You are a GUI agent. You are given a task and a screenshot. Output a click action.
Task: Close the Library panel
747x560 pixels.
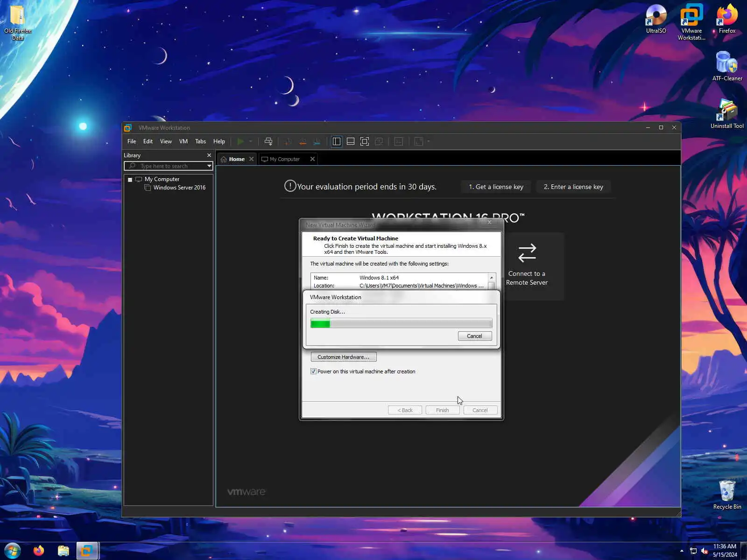tap(209, 155)
